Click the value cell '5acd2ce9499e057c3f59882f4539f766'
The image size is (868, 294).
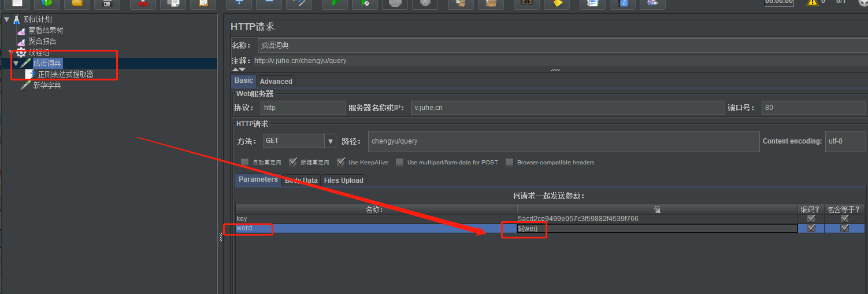[658, 219]
